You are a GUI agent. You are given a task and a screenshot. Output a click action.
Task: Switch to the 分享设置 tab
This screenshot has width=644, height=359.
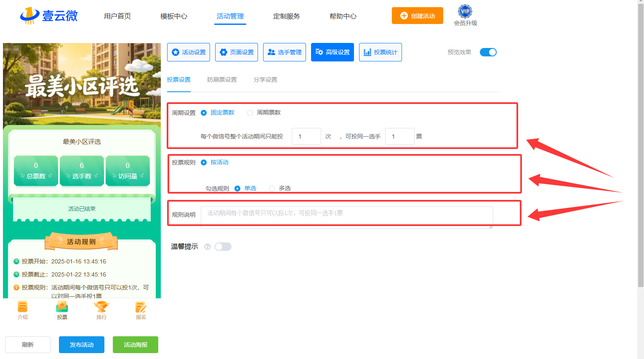tap(265, 80)
